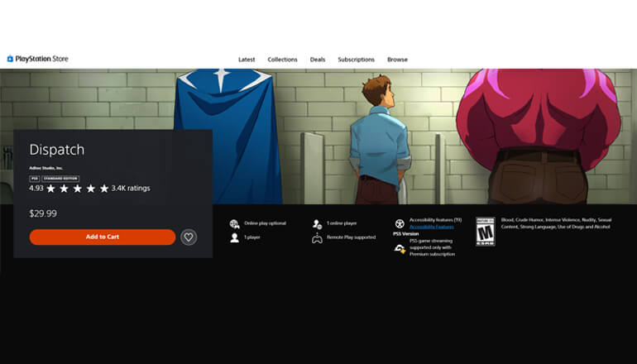Click the PS5 platform tag
Image resolution: width=637 pixels, height=364 pixels.
(x=35, y=179)
